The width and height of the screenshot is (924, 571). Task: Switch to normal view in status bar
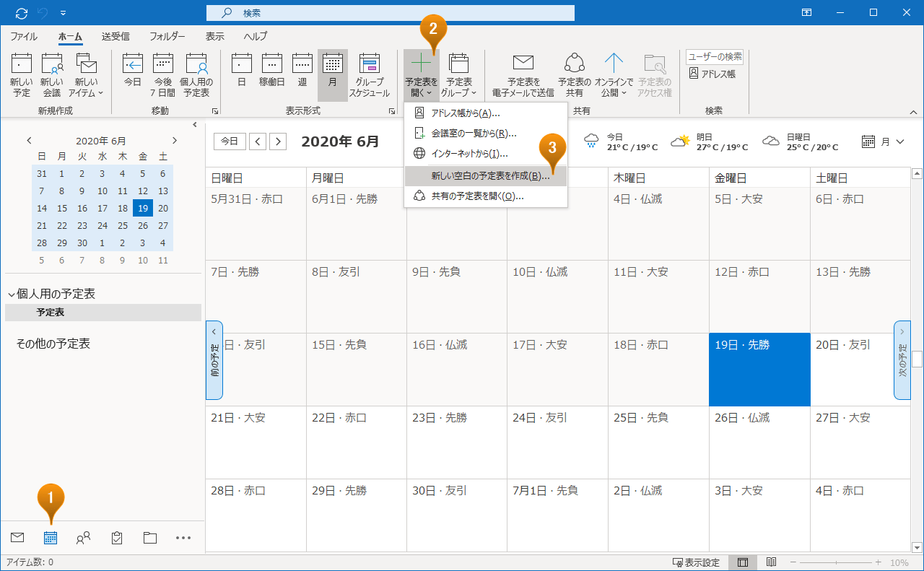(x=742, y=562)
